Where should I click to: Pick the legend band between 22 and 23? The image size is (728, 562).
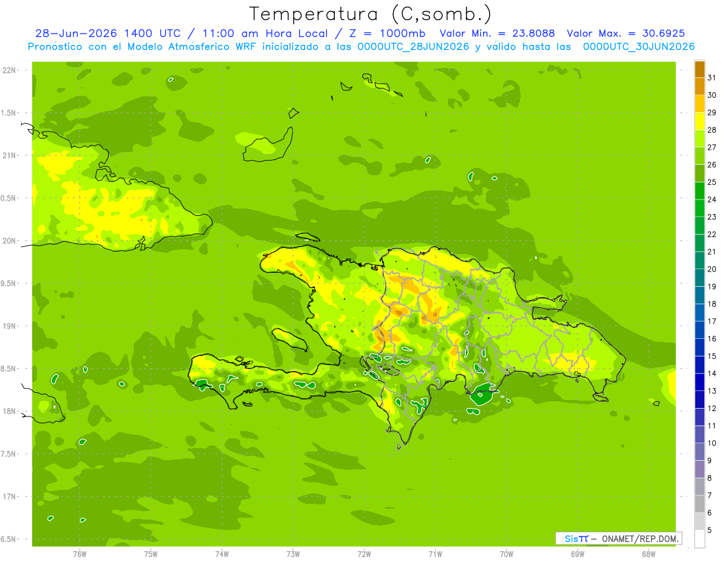coord(699,226)
